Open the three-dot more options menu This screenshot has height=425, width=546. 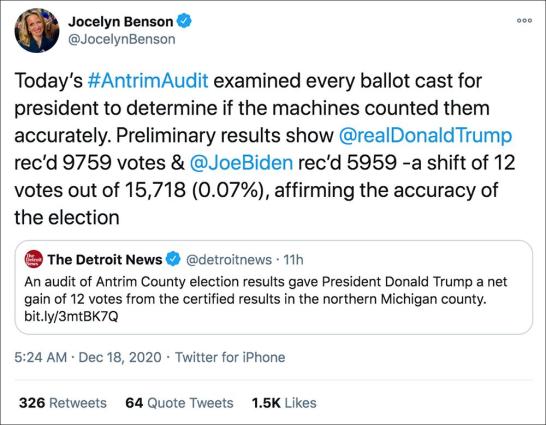pyautogui.click(x=524, y=21)
